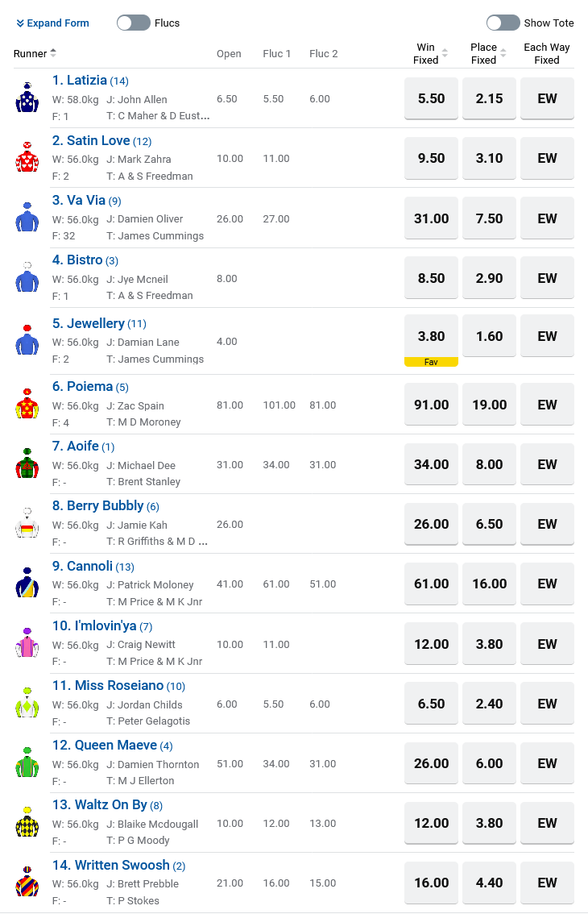Select Jewellery win odds 3.80
The image size is (588, 914).
[431, 336]
